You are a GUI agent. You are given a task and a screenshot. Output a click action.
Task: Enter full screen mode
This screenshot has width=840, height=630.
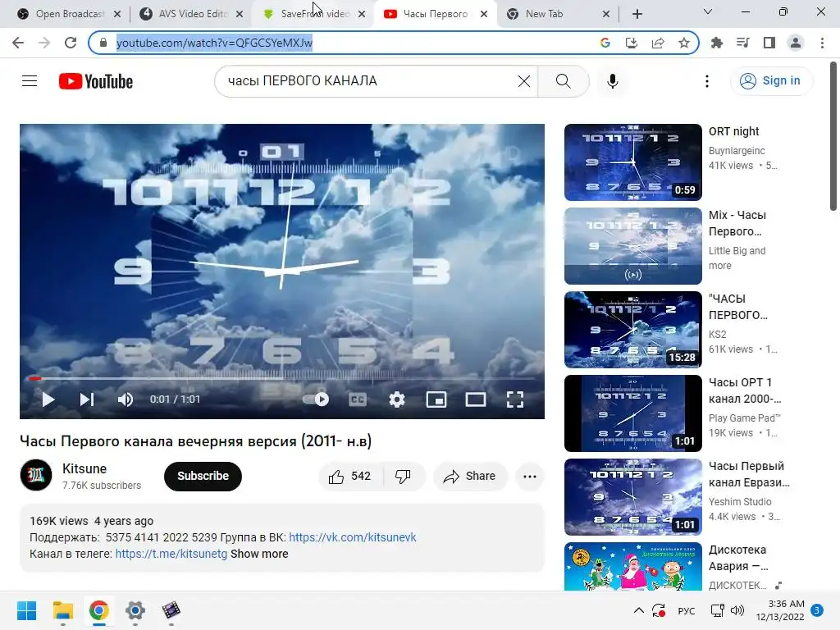(x=515, y=399)
